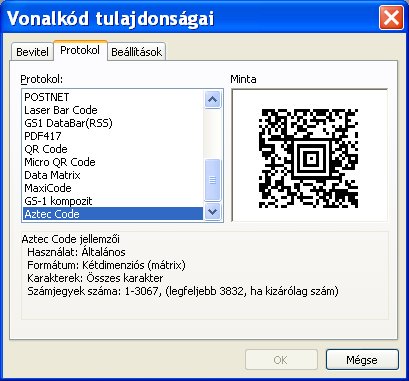The width and height of the screenshot is (409, 381).
Task: Click the list scrollbar down arrow
Action: pyautogui.click(x=213, y=211)
